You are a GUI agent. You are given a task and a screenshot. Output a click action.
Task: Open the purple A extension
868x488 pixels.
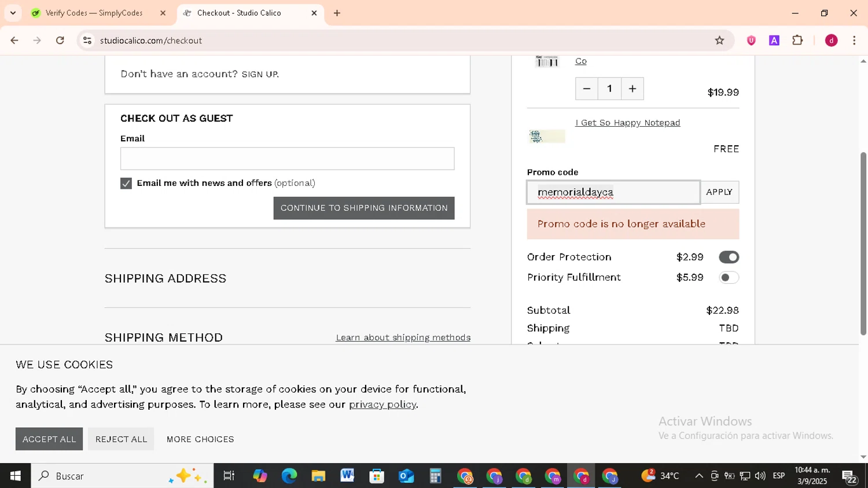tap(774, 41)
